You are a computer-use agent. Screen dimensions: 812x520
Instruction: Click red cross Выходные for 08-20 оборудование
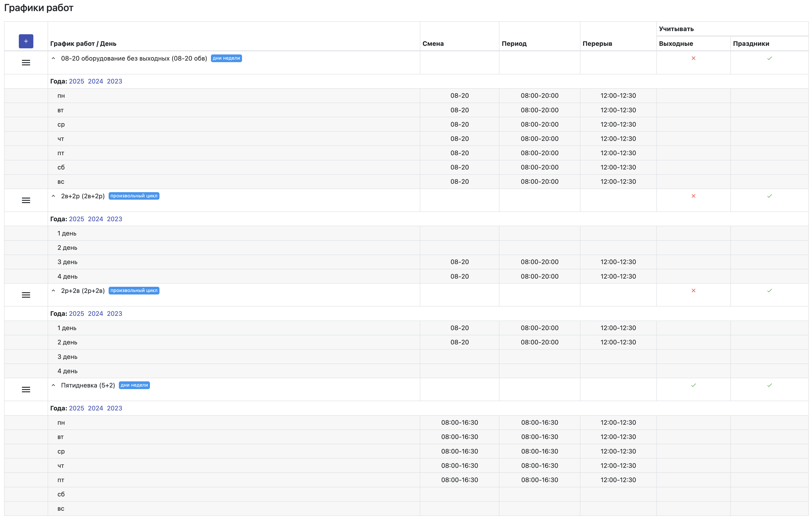point(693,58)
